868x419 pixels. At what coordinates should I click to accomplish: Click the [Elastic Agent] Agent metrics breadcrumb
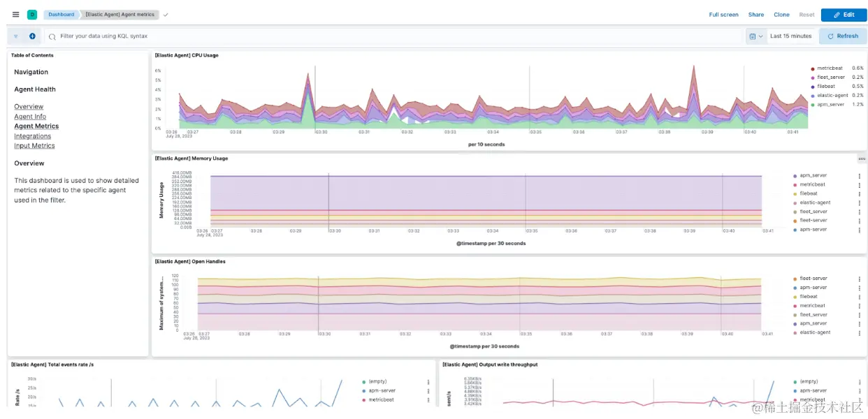(x=119, y=15)
